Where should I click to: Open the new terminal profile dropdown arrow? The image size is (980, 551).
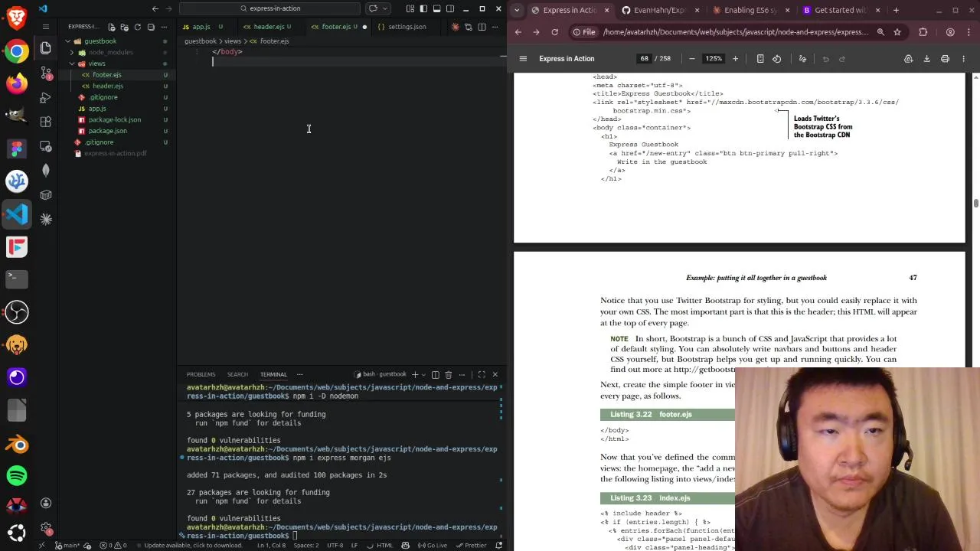[x=423, y=374]
